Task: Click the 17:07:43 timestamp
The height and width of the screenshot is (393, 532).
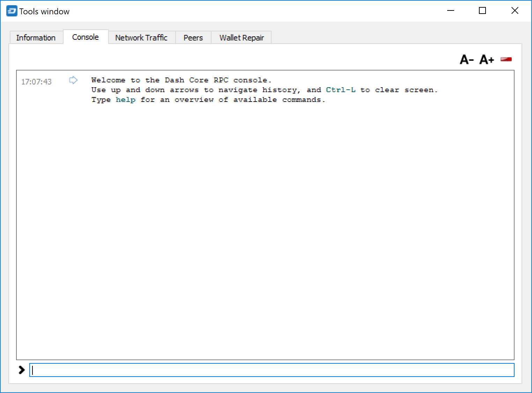Action: 36,82
